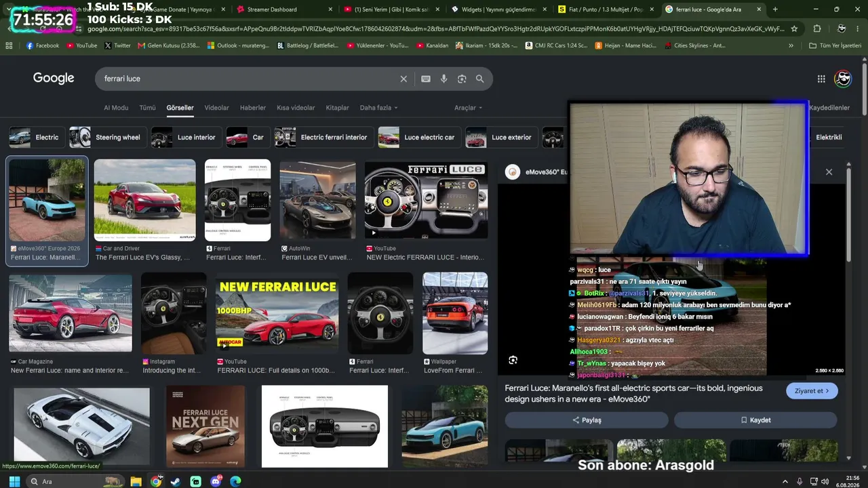868x488 pixels.
Task: Open the Wallpaper LoveFrom Ferrari thumbnail
Action: click(x=455, y=313)
